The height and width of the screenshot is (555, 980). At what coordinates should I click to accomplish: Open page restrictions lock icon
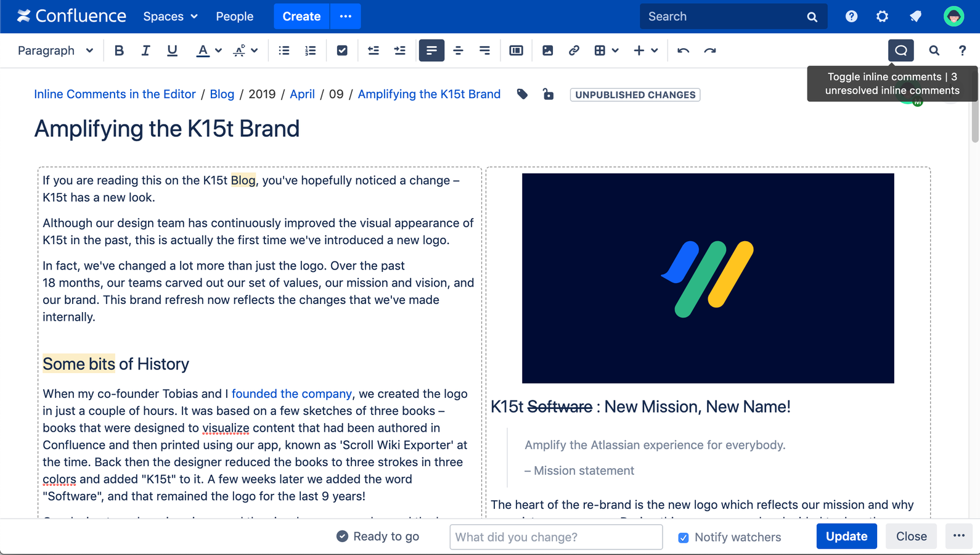tap(548, 94)
